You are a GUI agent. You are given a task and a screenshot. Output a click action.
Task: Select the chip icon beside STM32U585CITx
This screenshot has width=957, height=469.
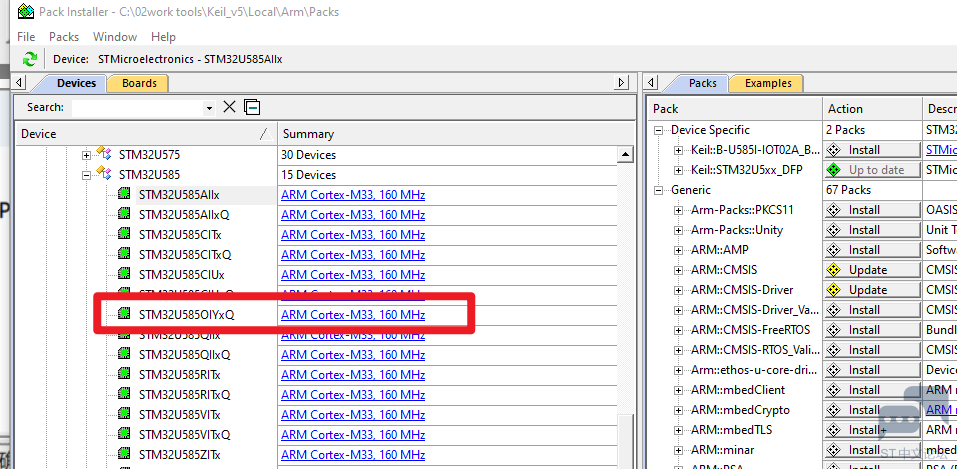(x=125, y=234)
